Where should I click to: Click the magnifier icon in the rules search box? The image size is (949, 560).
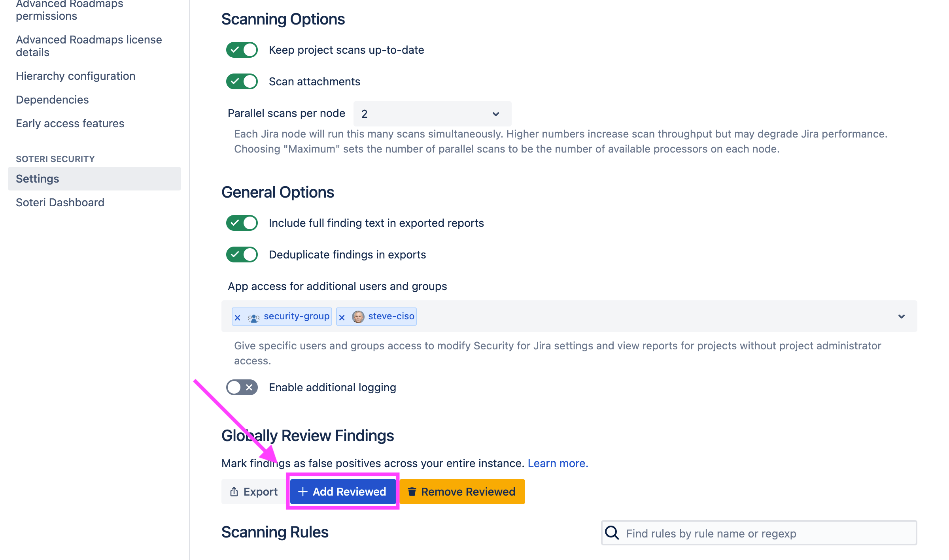611,533
